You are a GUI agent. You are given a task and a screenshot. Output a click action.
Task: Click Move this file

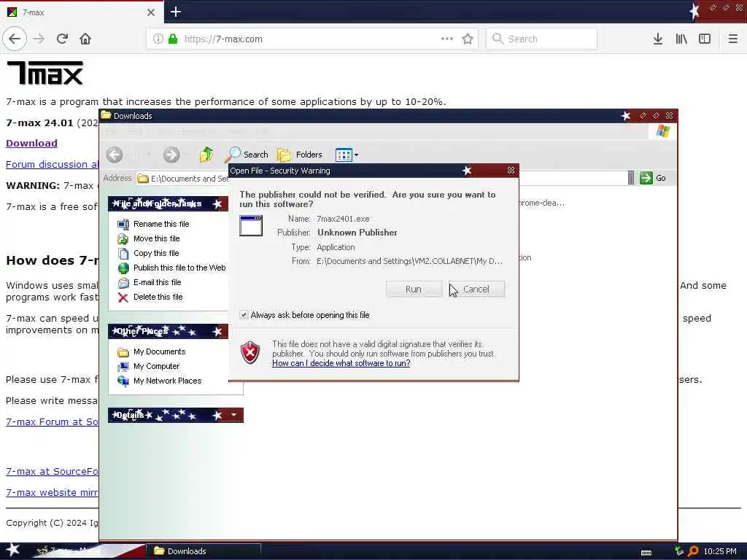156,238
